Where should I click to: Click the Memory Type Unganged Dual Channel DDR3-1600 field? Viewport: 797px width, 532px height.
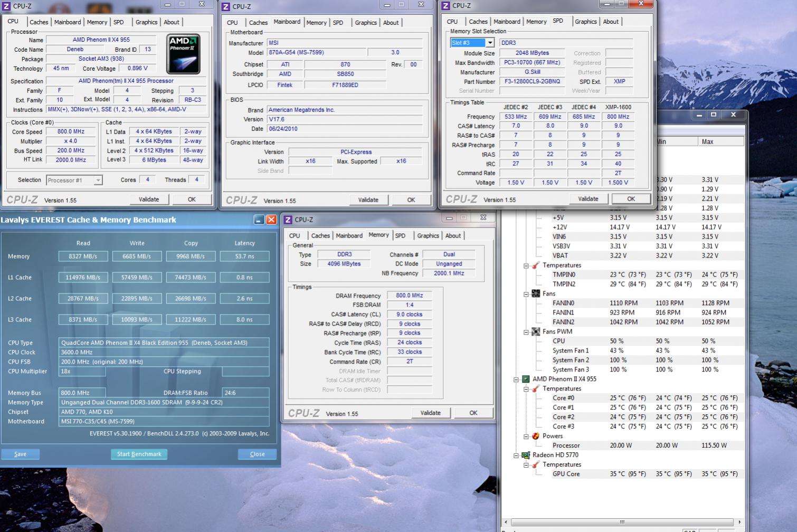(x=164, y=402)
